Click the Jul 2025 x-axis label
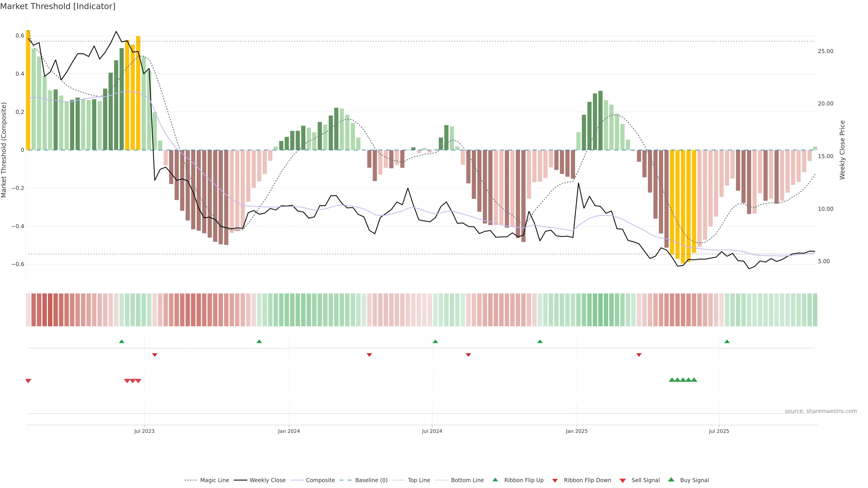868x488 pixels. pos(719,431)
